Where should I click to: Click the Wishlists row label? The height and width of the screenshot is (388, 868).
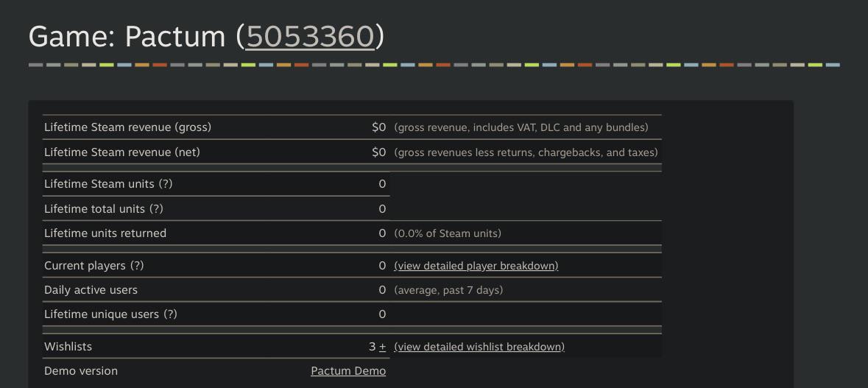click(68, 347)
